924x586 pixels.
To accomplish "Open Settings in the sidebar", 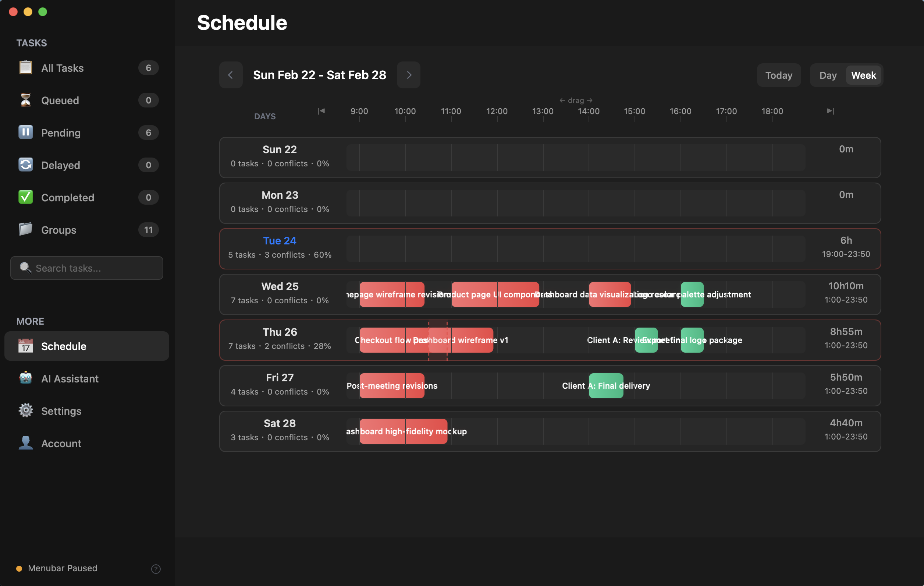I will click(x=61, y=411).
